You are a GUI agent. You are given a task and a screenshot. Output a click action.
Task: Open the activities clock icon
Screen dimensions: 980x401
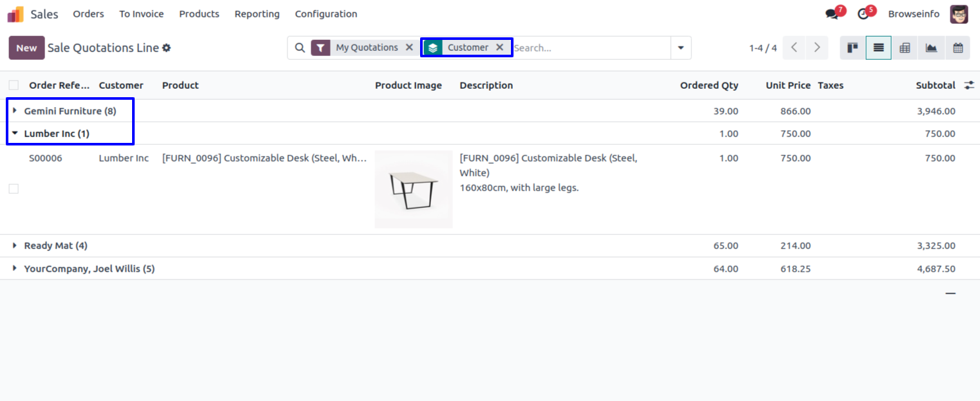tap(863, 14)
